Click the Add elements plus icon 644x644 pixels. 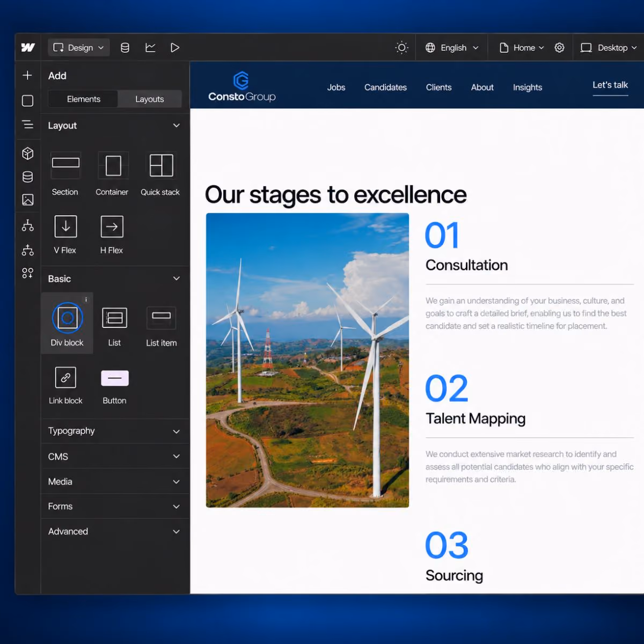click(27, 75)
